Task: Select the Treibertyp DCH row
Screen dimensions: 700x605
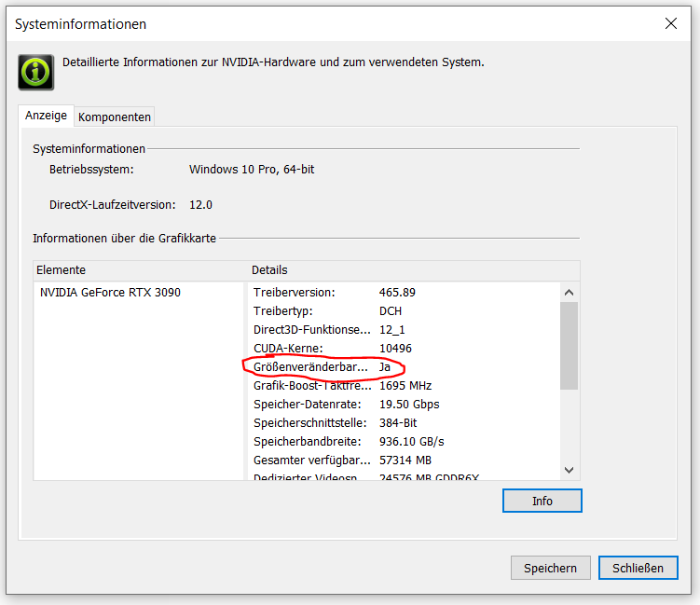Action: (404, 311)
